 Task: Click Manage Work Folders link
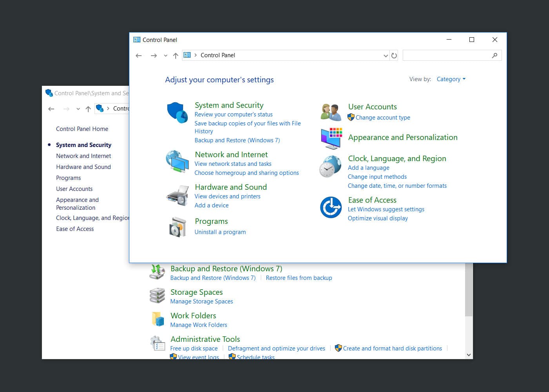[x=198, y=325]
